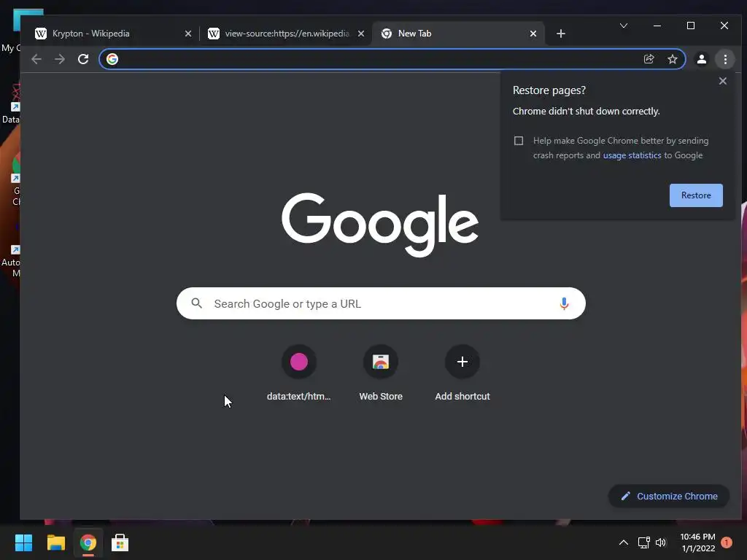Share this page via the share icon

[649, 59]
